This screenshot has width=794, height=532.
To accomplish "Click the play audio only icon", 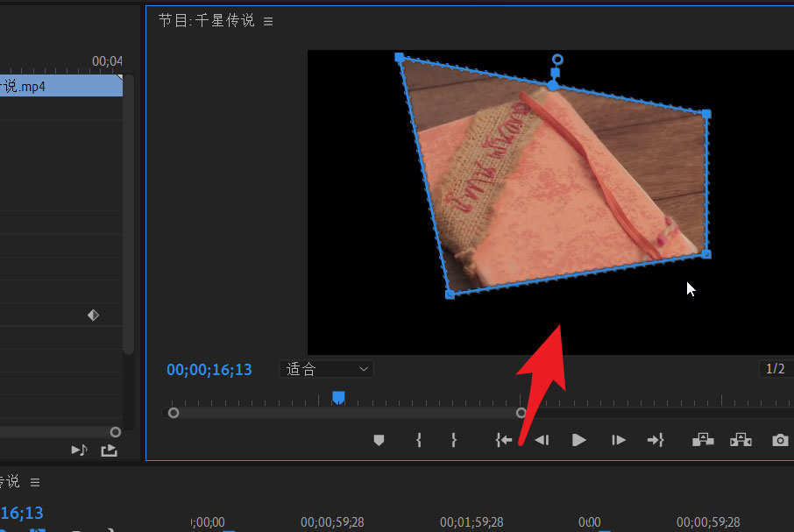I will pyautogui.click(x=80, y=450).
